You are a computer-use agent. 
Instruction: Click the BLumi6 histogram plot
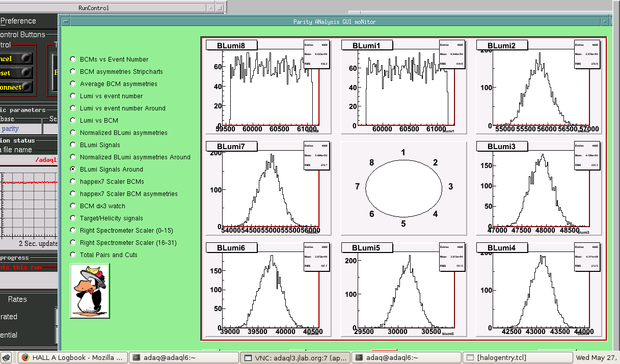click(268, 290)
